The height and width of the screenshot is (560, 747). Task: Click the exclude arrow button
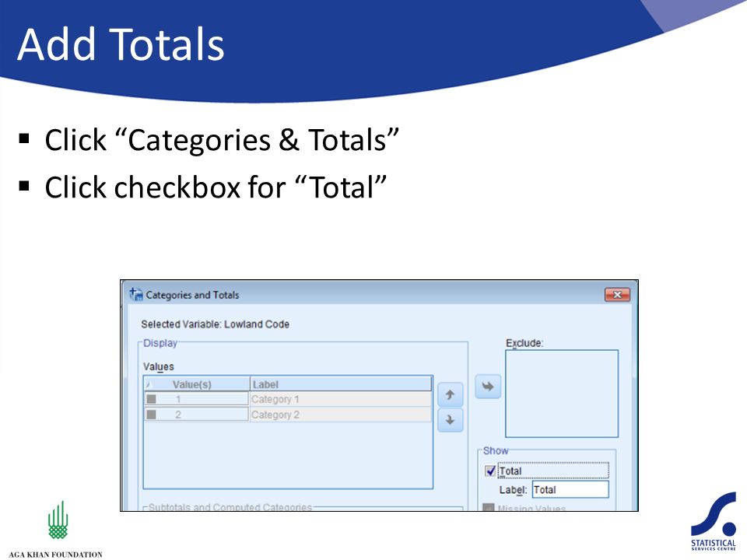tap(488, 387)
